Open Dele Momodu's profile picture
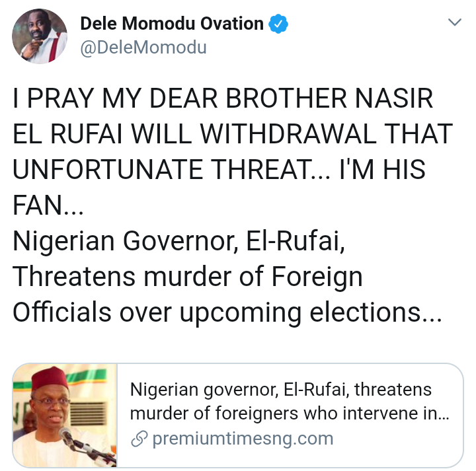This screenshot has height=471, width=476. (x=40, y=36)
